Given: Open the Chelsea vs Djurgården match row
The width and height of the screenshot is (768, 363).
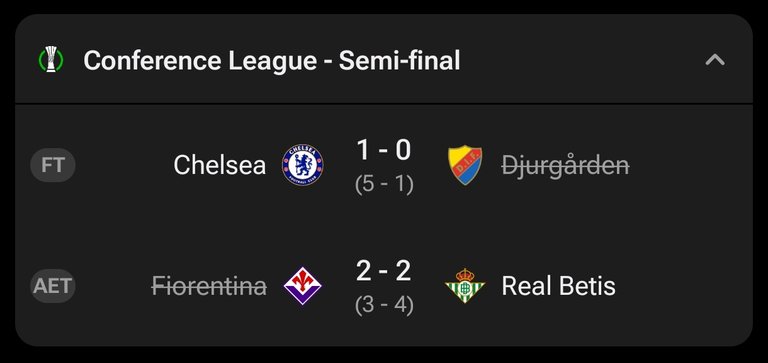Looking at the screenshot, I should [x=384, y=165].
